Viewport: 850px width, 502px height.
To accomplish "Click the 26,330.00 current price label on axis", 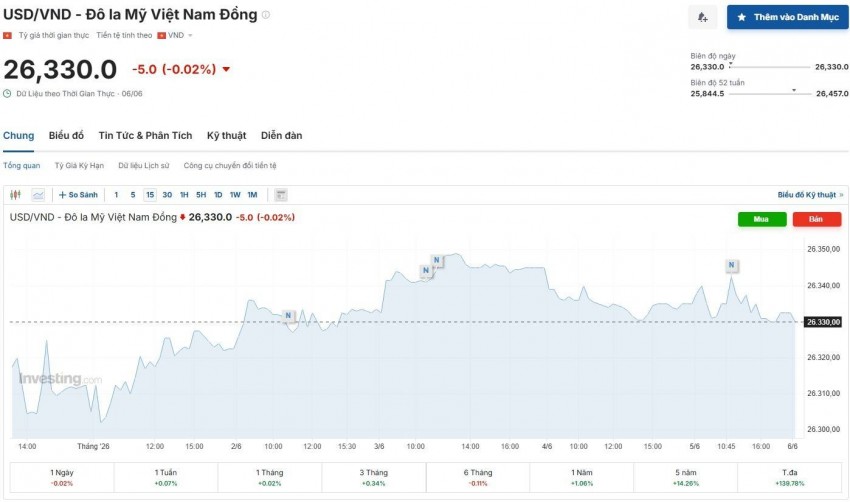I will (823, 322).
